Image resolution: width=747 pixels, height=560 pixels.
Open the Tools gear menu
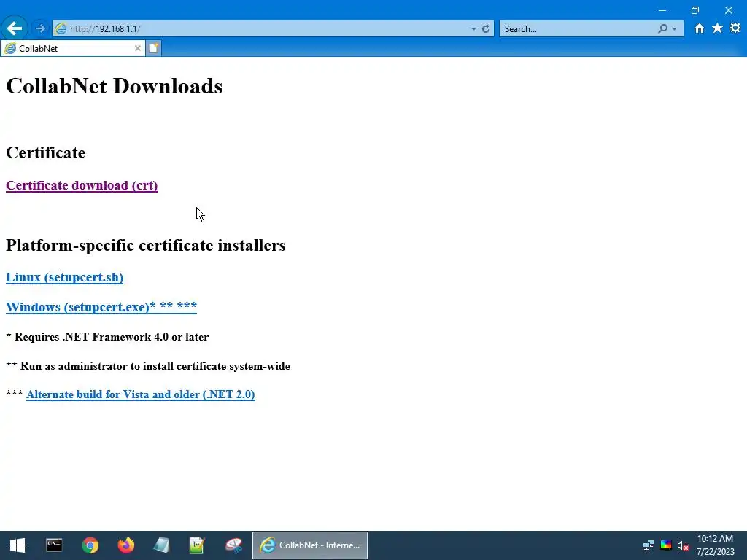point(735,28)
